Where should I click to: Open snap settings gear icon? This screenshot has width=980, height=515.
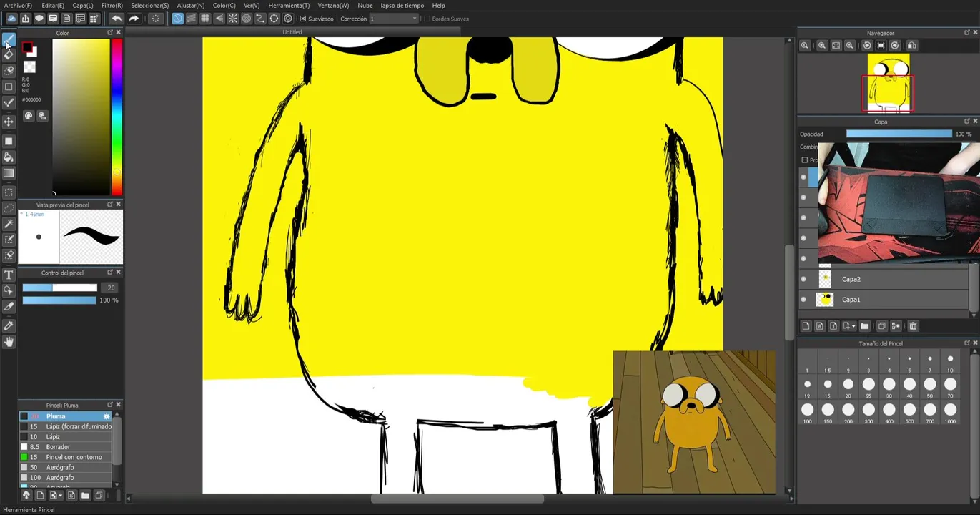(288, 19)
